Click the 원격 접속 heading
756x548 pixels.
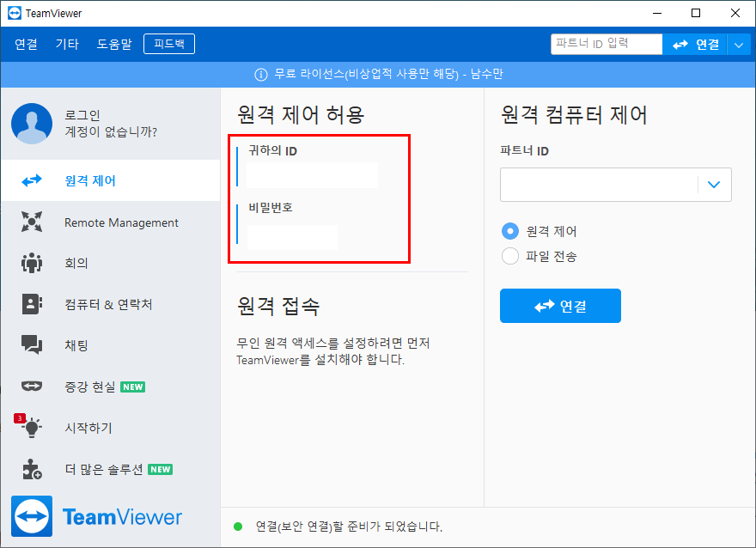278,306
